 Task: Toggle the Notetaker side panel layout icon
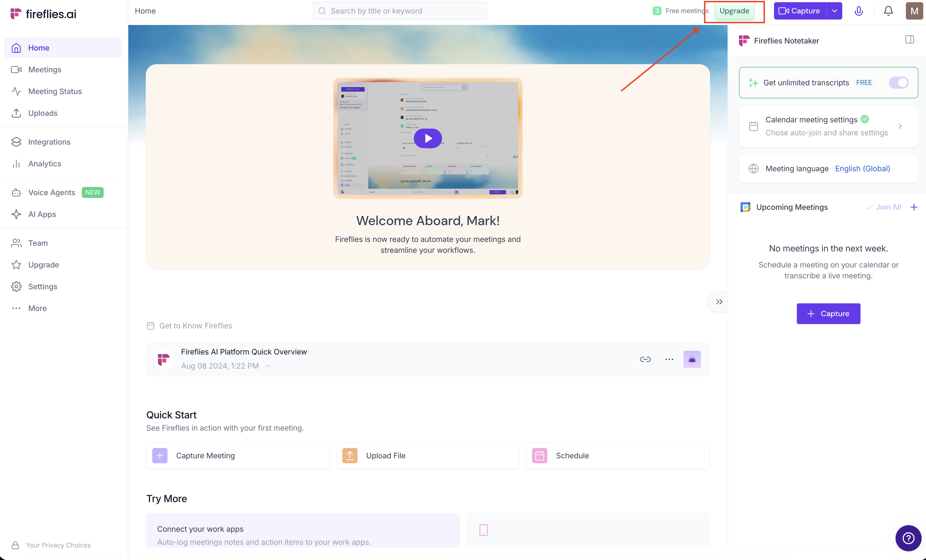909,40
